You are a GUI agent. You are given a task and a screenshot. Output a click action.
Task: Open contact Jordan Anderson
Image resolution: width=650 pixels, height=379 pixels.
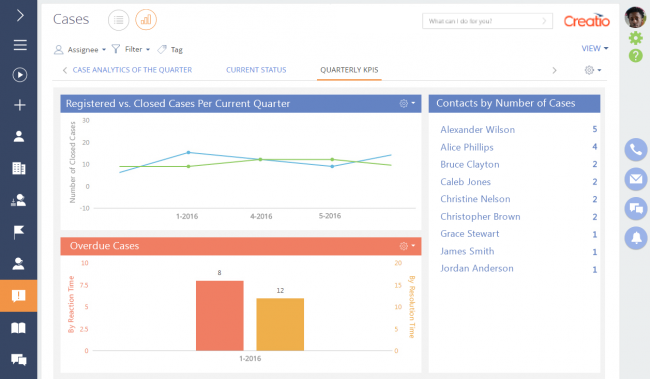(x=477, y=269)
